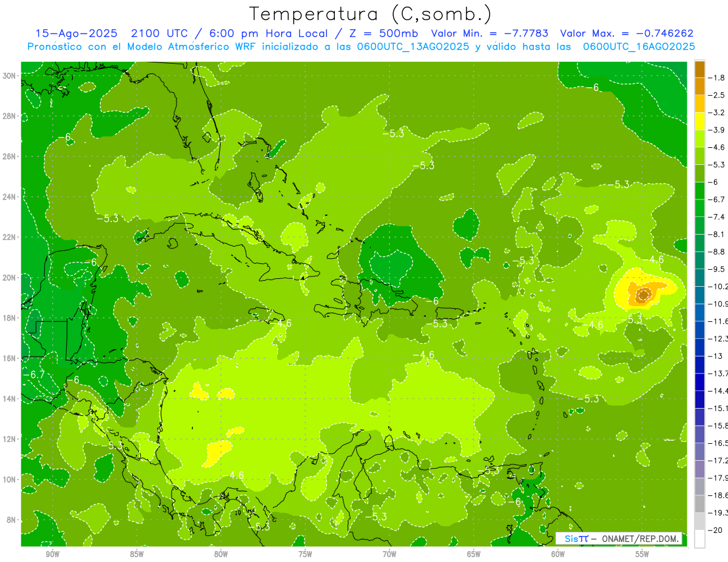Click the '18N' latitude axis label

[x=9, y=318]
